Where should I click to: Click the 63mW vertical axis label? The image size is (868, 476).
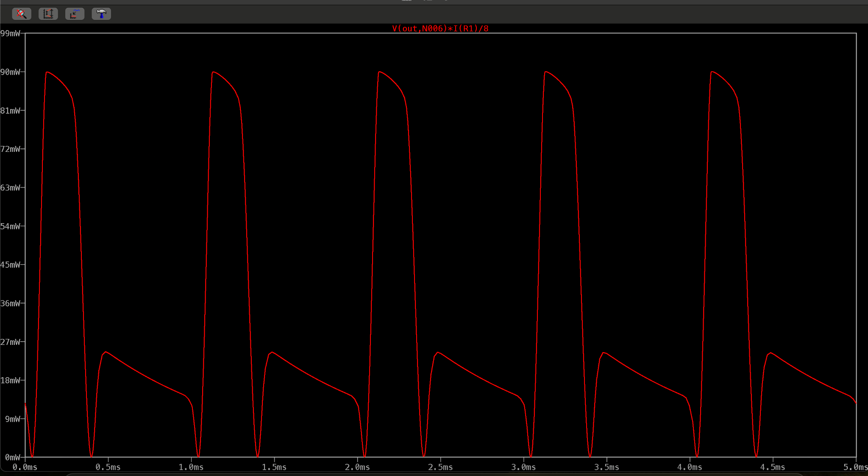tap(10, 188)
